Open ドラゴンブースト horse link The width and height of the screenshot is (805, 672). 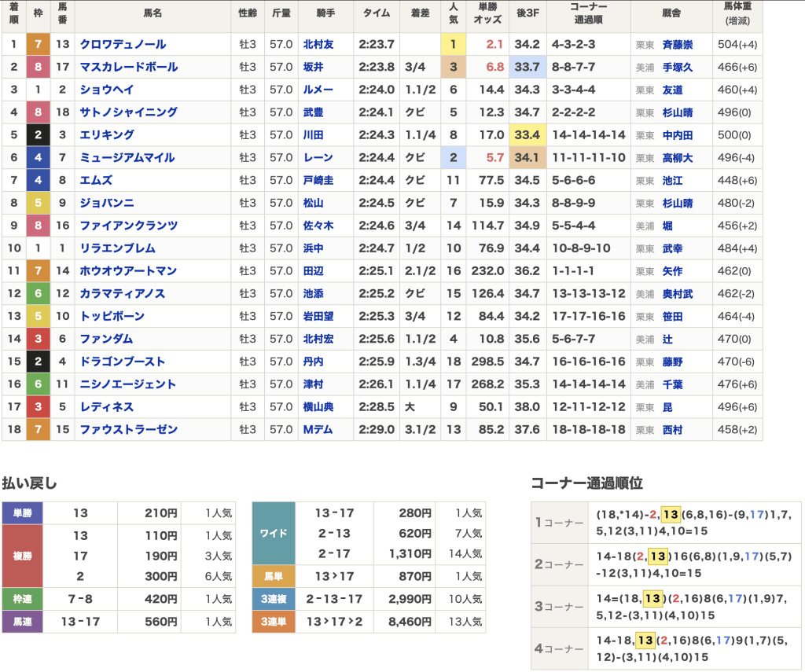pyautogui.click(x=122, y=362)
